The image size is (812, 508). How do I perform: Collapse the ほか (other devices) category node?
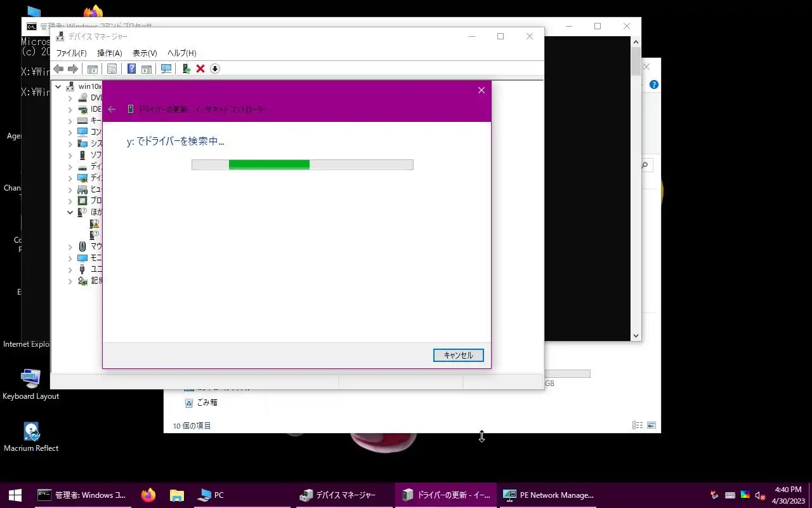tap(70, 212)
